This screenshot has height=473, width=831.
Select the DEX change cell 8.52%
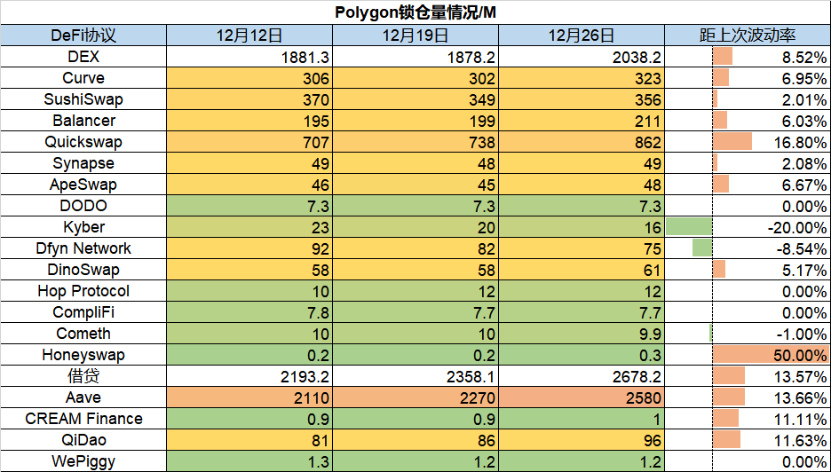(x=747, y=57)
